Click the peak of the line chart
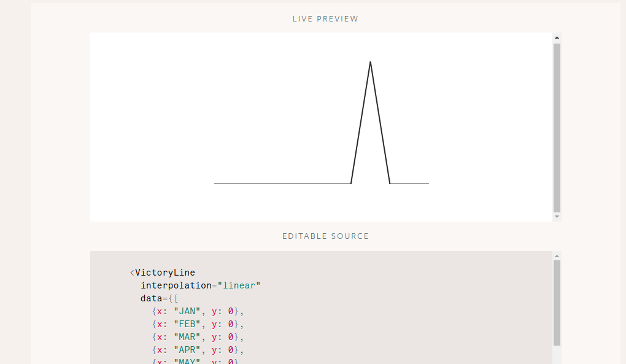The width and height of the screenshot is (626, 364). pos(371,62)
